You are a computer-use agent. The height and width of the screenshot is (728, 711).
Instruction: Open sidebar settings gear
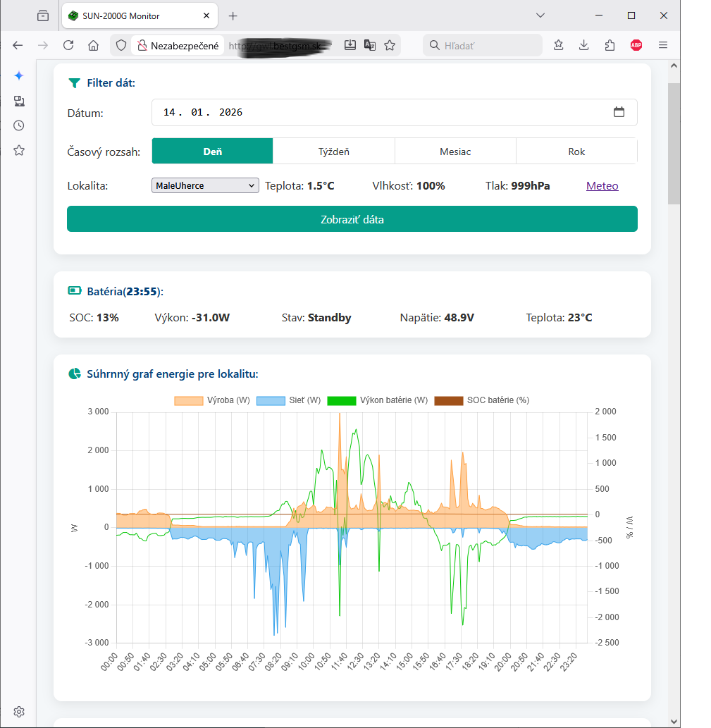pos(19,712)
